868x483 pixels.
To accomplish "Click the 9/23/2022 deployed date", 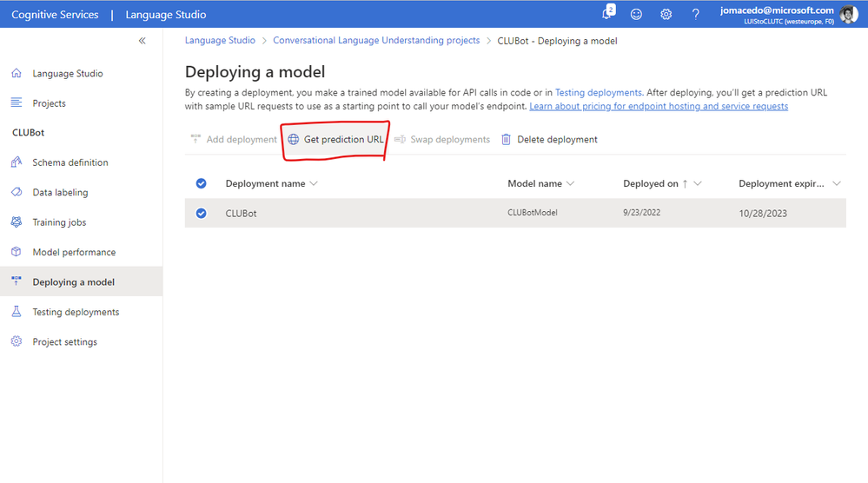I will (641, 213).
